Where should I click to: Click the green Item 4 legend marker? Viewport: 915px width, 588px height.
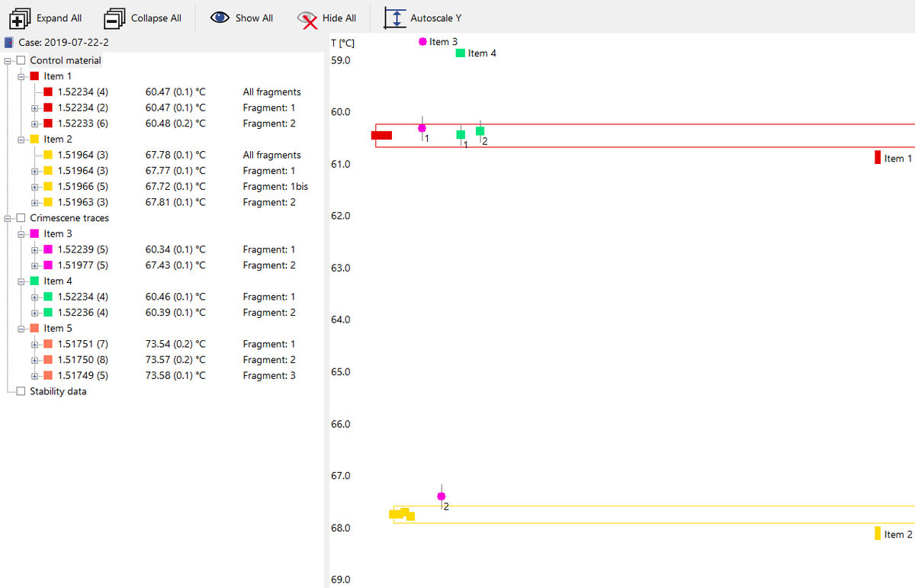coord(461,53)
